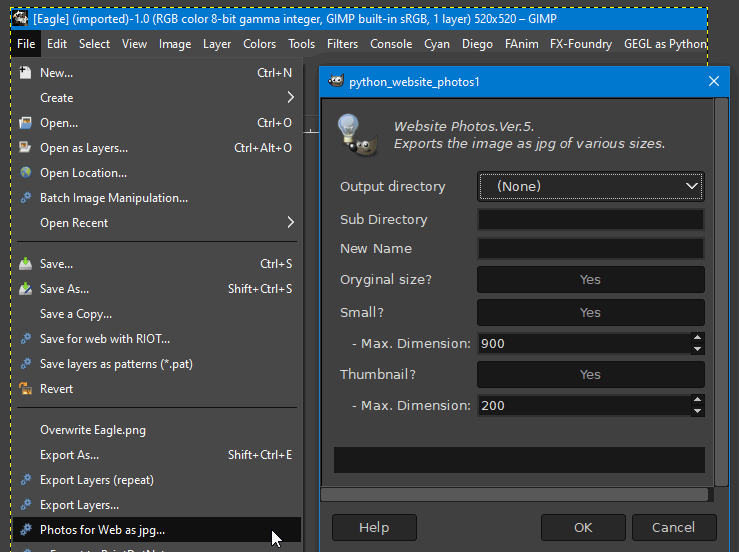The width and height of the screenshot is (739, 552).
Task: Open the FAnim menu
Action: 522,44
